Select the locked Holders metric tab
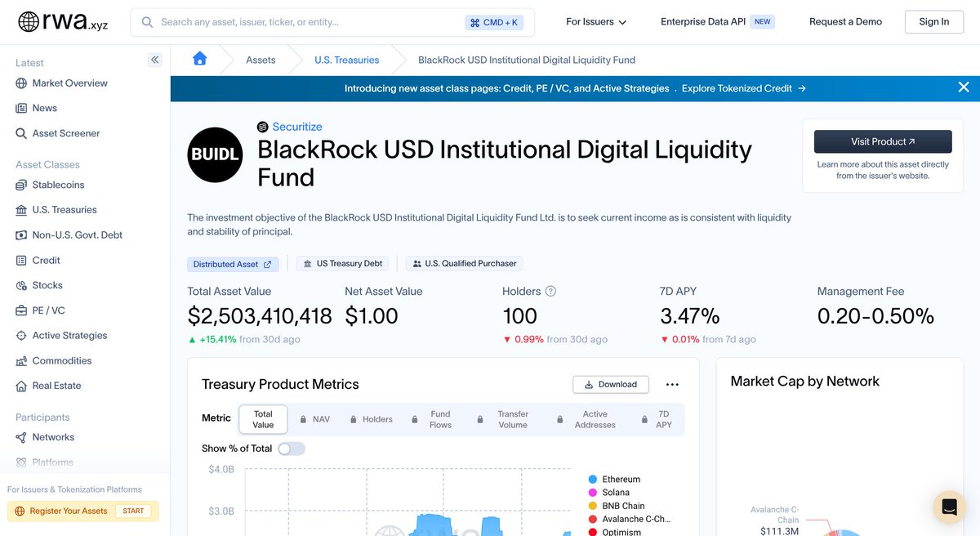The width and height of the screenshot is (980, 536). point(371,419)
